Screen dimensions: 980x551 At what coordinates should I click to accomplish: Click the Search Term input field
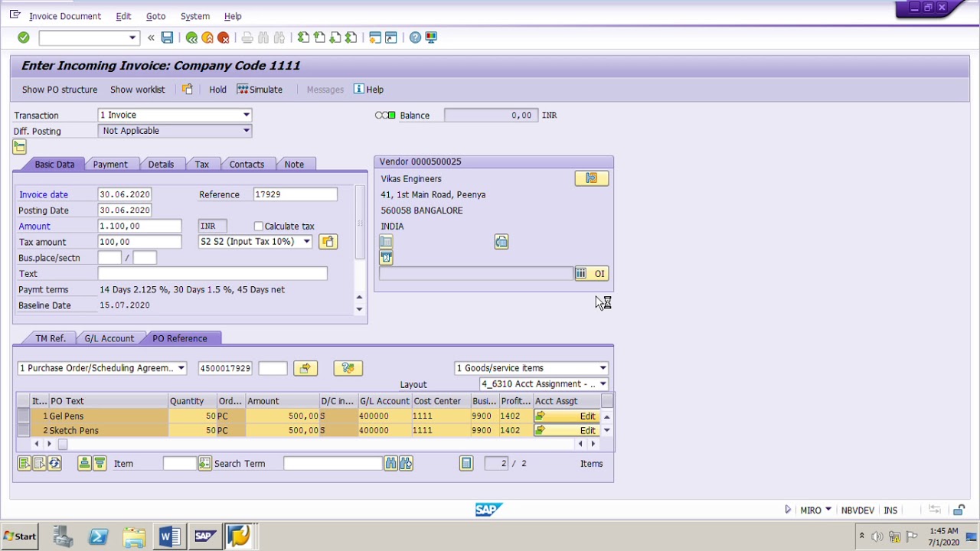[333, 463]
